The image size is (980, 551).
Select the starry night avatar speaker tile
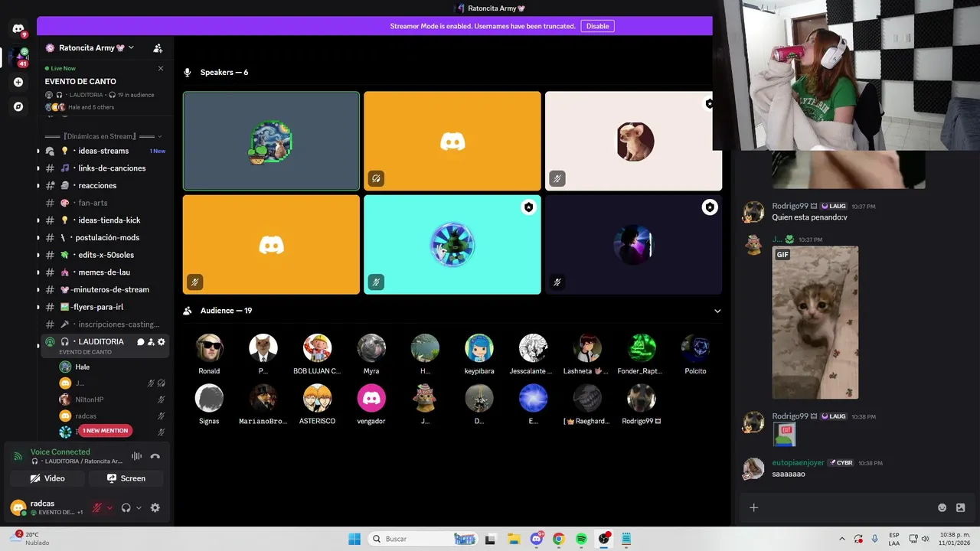tap(271, 141)
